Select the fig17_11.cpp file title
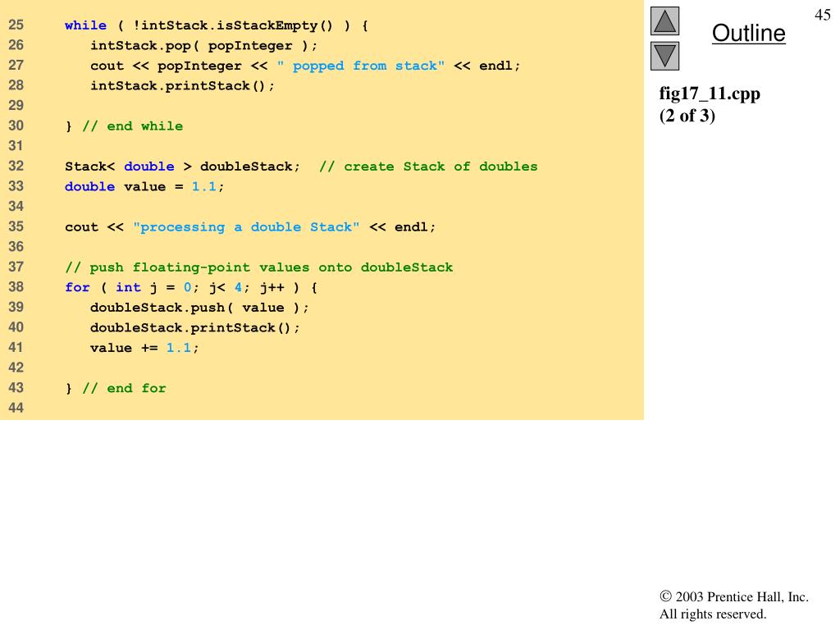The height and width of the screenshot is (630, 840). [710, 94]
